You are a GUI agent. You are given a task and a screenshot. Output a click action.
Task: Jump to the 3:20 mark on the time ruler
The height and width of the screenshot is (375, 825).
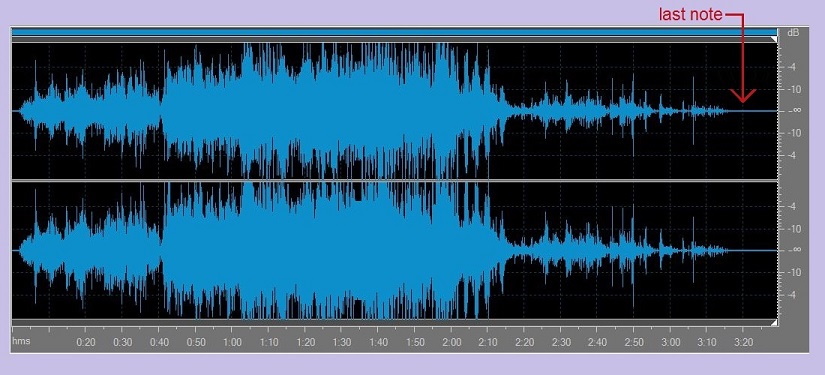(x=743, y=342)
